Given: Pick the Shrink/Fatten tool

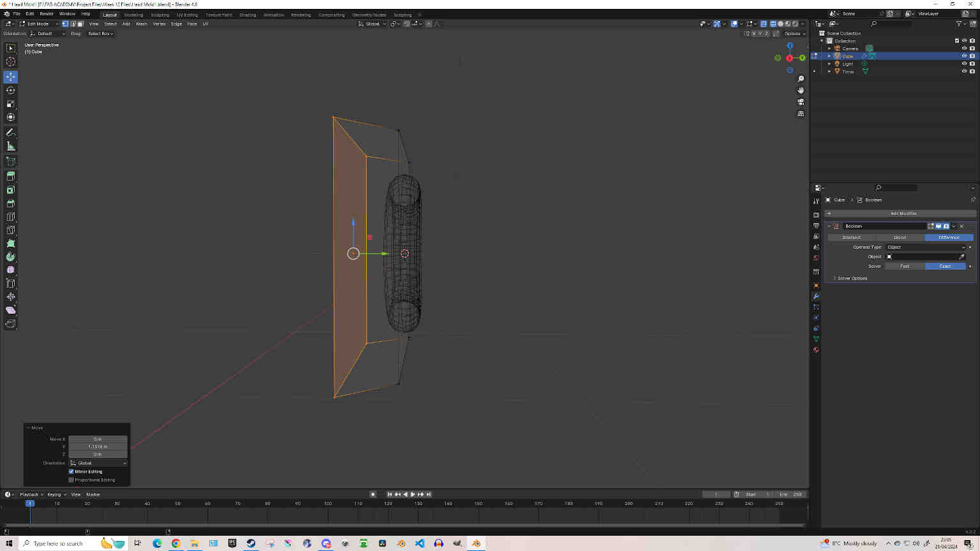Looking at the screenshot, I should point(11,297).
